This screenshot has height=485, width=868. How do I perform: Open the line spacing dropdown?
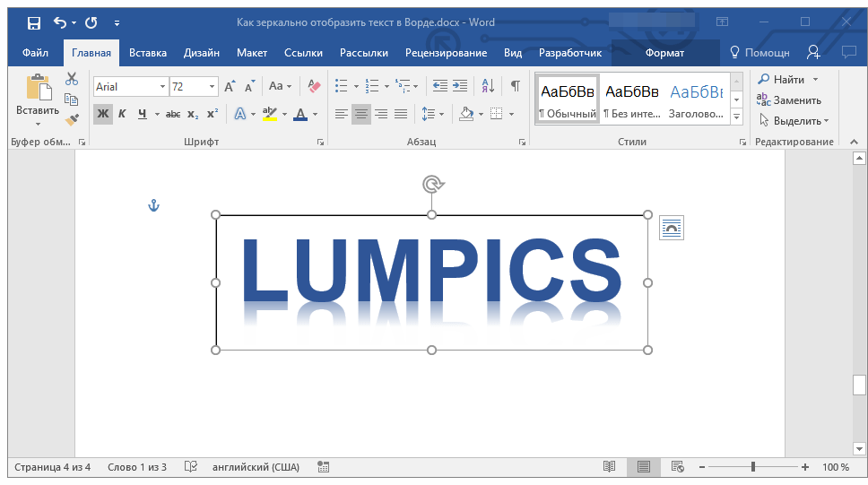tap(432, 114)
